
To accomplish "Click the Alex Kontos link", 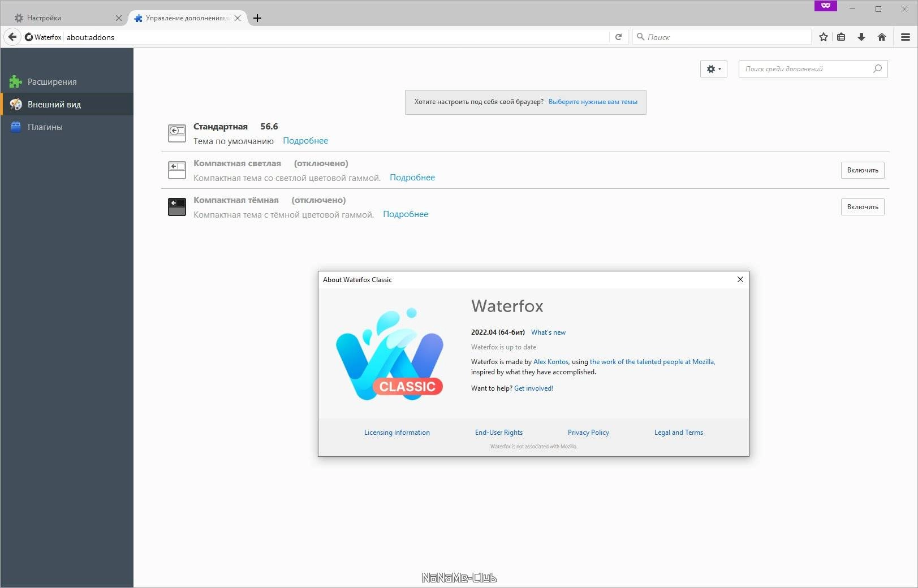I will click(551, 362).
